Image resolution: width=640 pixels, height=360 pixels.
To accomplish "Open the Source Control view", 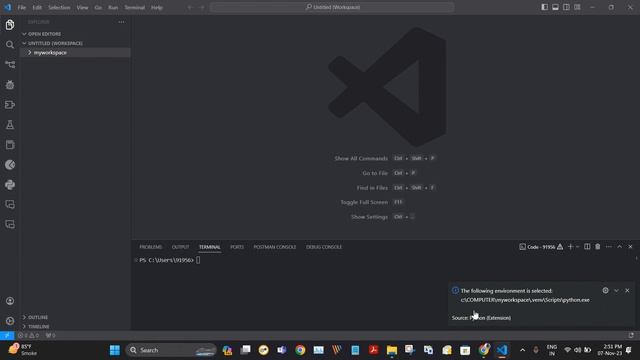I will [x=10, y=64].
